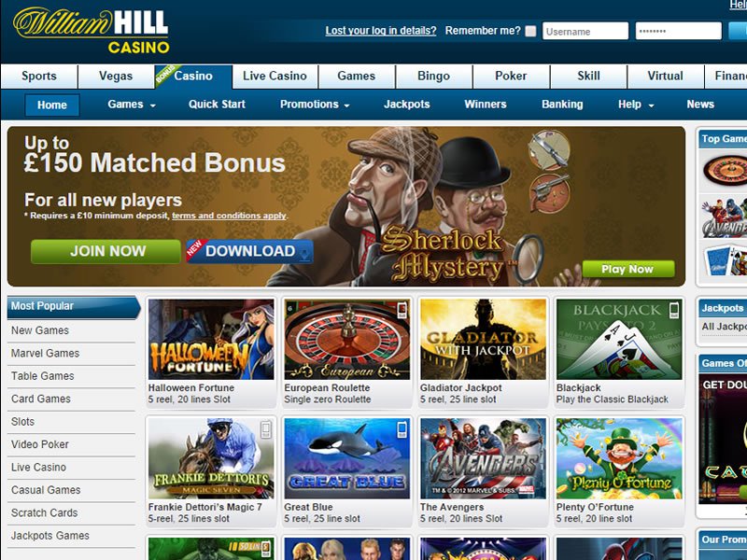This screenshot has height=560, width=747.
Task: Expand the Games dropdown menu
Action: tap(132, 105)
